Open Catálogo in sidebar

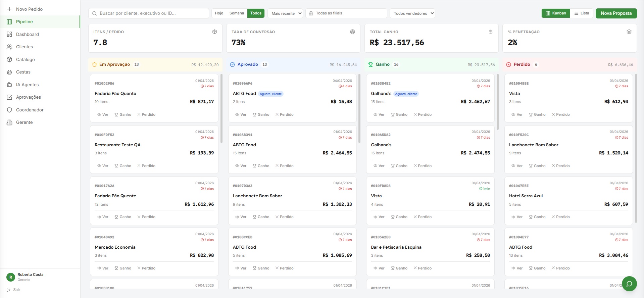(x=25, y=59)
